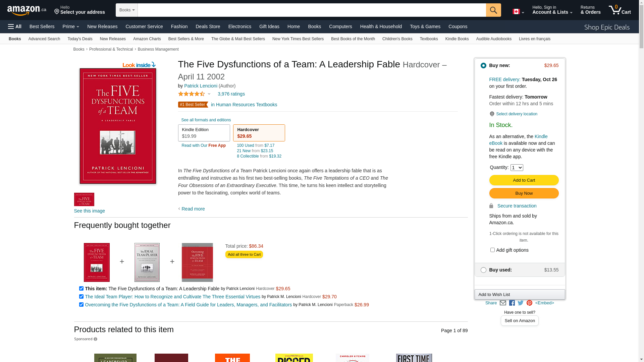This screenshot has width=644, height=362.
Task: Click the small book cover thumbnail
Action: tap(84, 199)
